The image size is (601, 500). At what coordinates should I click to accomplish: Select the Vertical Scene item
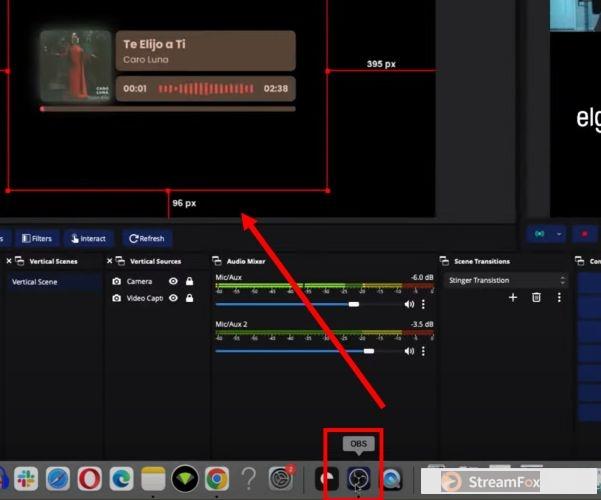pos(52,282)
